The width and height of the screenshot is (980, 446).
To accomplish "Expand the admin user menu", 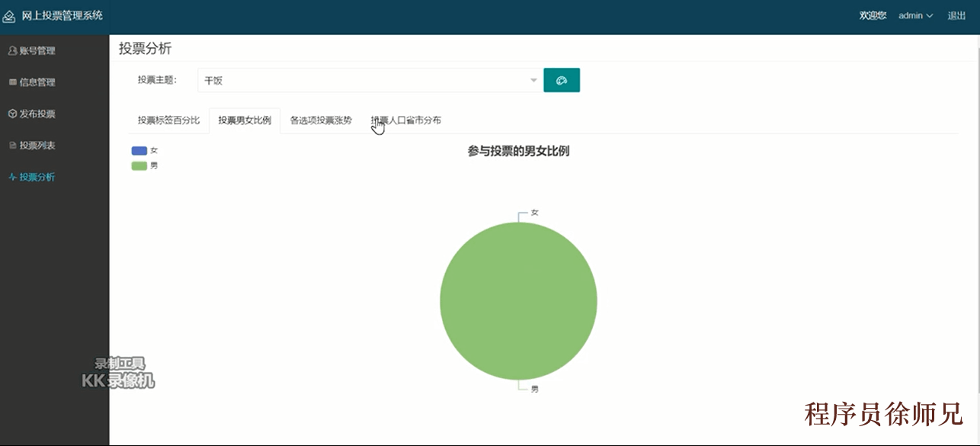I will click(x=916, y=16).
